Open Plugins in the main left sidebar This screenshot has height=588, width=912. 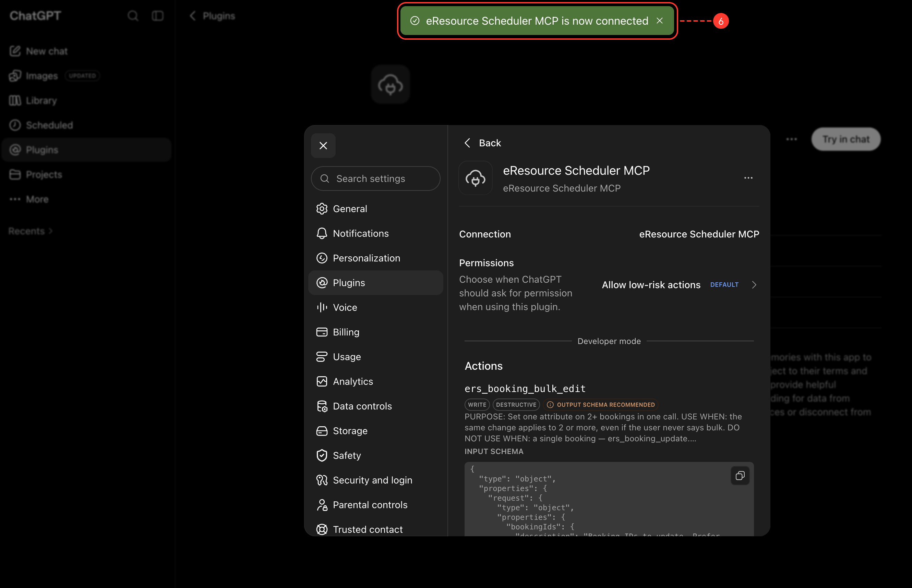coord(86,150)
